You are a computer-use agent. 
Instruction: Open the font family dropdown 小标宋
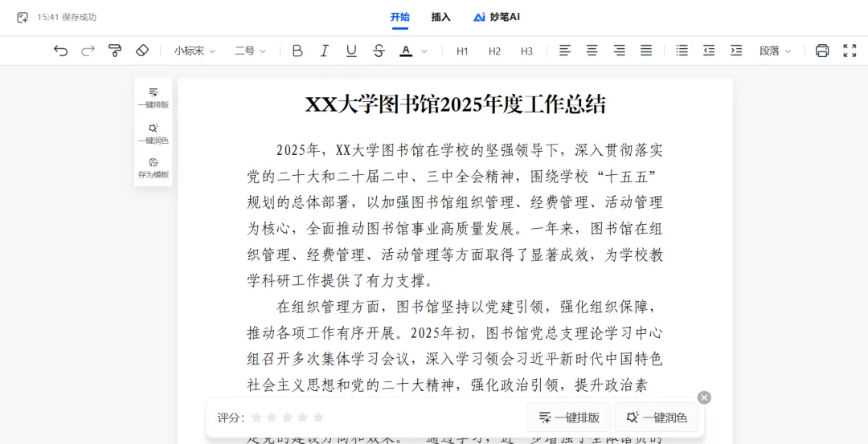pos(194,51)
